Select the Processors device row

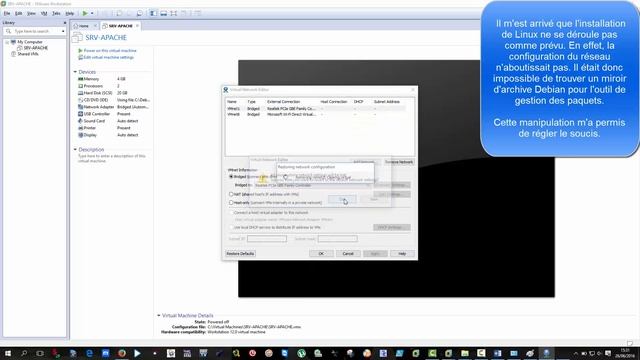pyautogui.click(x=113, y=86)
